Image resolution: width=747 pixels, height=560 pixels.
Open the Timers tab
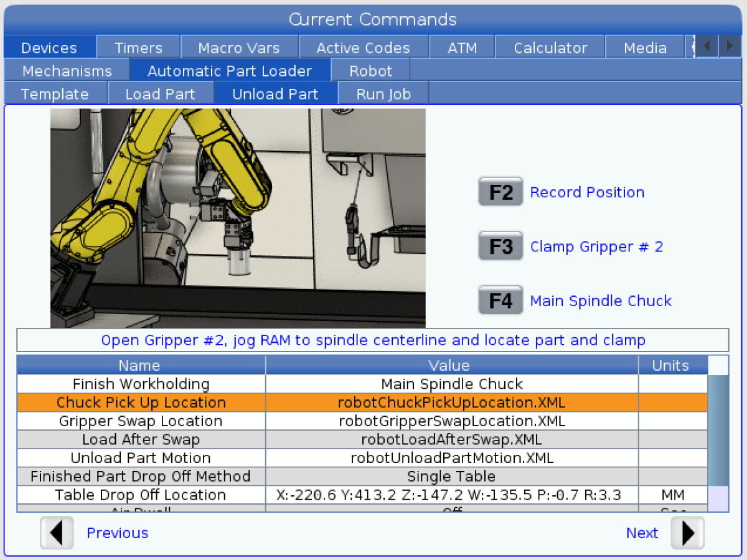point(138,48)
